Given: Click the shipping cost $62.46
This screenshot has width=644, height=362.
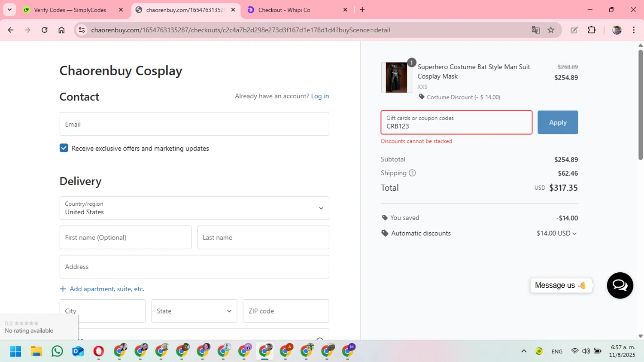Looking at the screenshot, I should [568, 173].
